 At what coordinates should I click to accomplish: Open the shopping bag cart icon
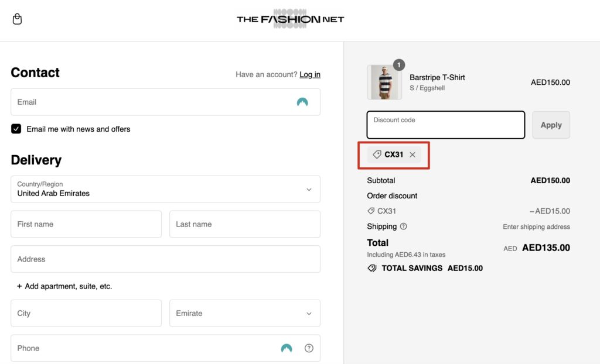18,19
